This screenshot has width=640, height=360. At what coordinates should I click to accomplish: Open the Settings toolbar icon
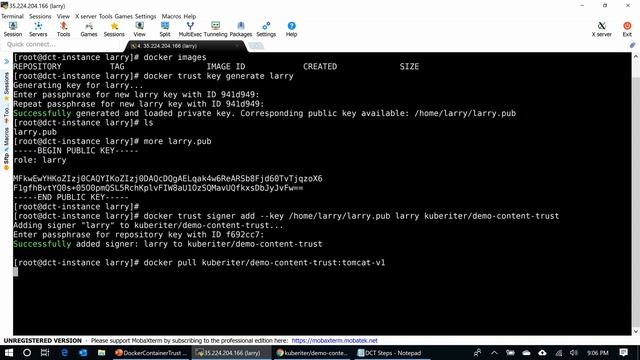(x=266, y=29)
